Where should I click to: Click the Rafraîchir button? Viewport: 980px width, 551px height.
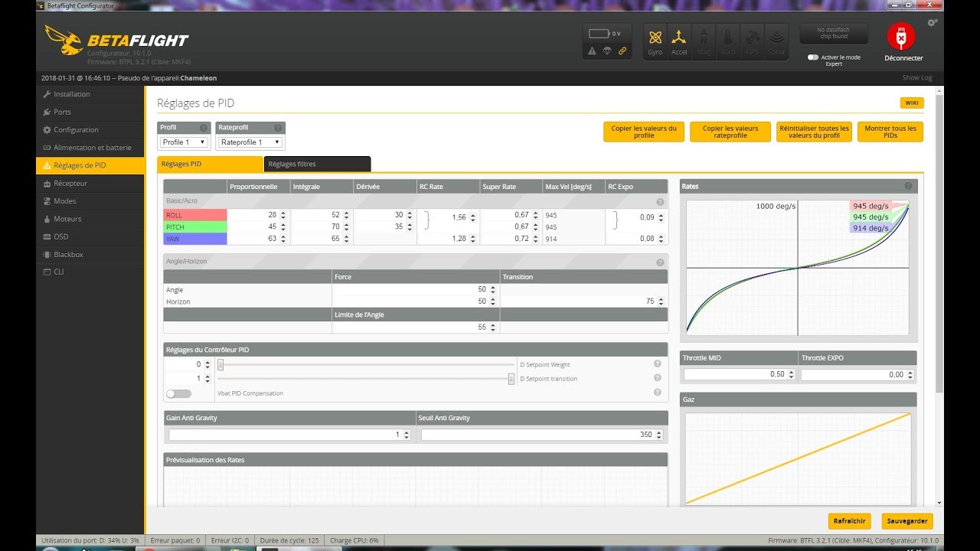pyautogui.click(x=850, y=521)
